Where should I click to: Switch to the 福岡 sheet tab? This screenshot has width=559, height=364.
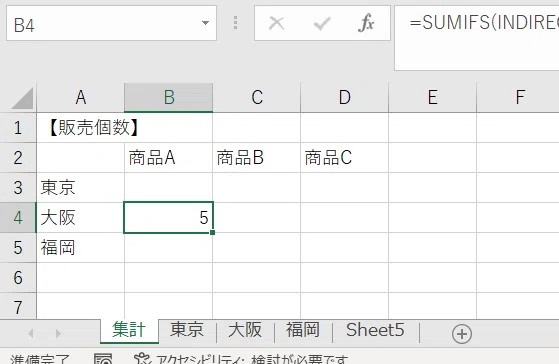(x=303, y=330)
